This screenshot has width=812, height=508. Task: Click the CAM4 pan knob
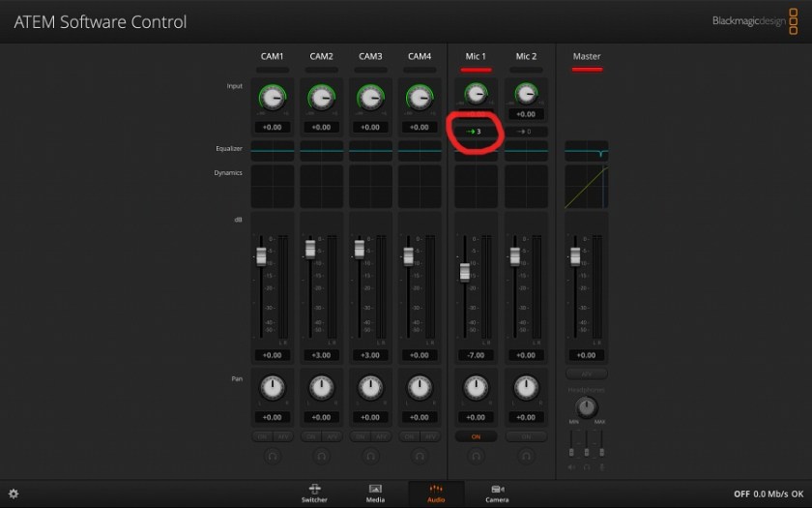coord(420,388)
